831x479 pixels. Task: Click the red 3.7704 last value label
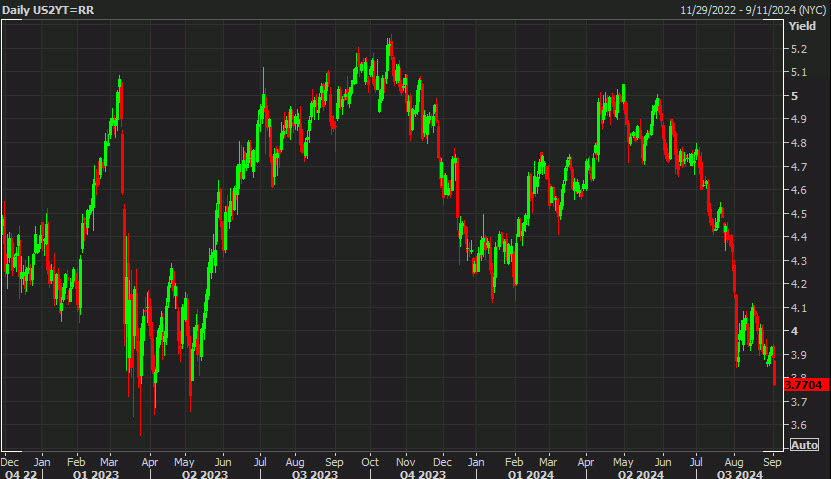click(x=806, y=385)
